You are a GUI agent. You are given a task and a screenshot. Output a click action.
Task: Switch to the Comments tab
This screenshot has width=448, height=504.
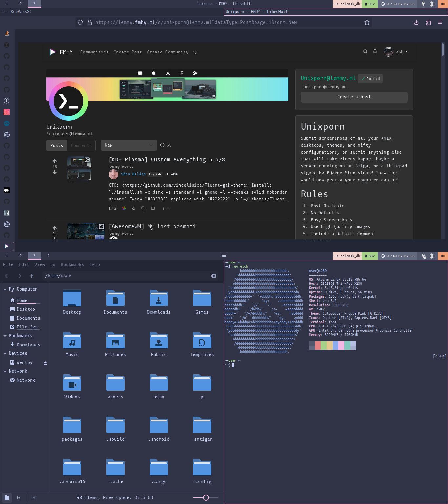pyautogui.click(x=81, y=145)
